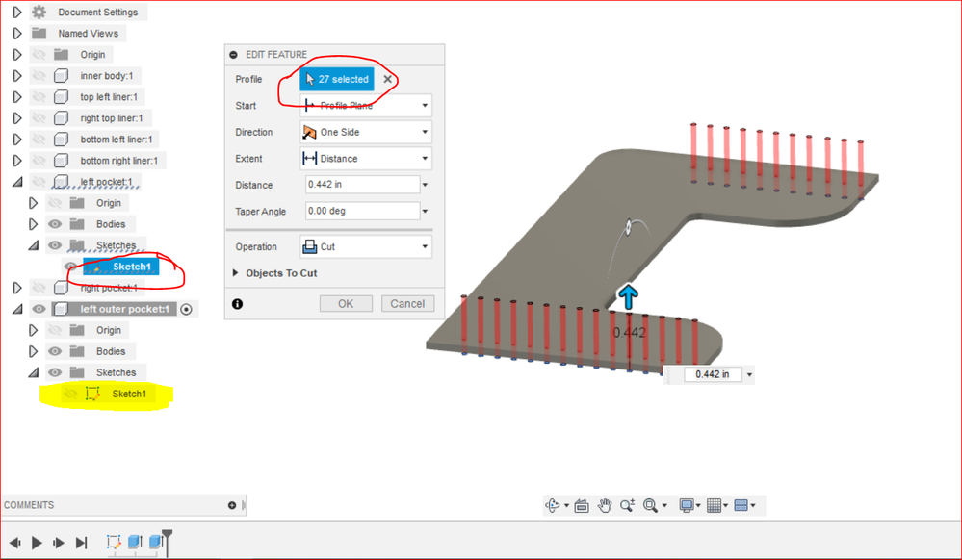Click the Viewports layout icon

click(741, 505)
